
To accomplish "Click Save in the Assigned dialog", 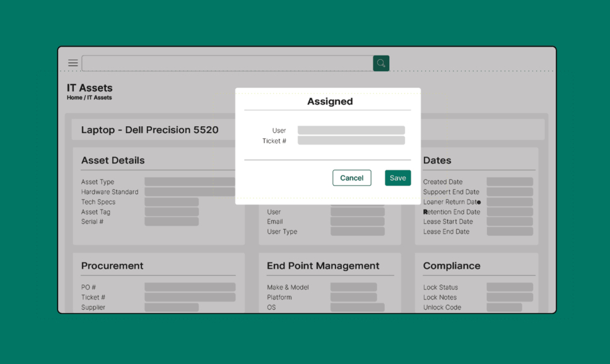I will pos(397,178).
